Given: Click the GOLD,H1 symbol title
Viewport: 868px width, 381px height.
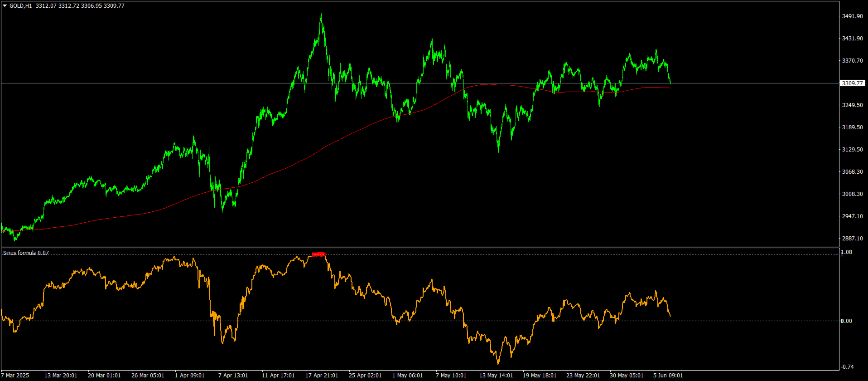Looking at the screenshot, I should (x=20, y=6).
